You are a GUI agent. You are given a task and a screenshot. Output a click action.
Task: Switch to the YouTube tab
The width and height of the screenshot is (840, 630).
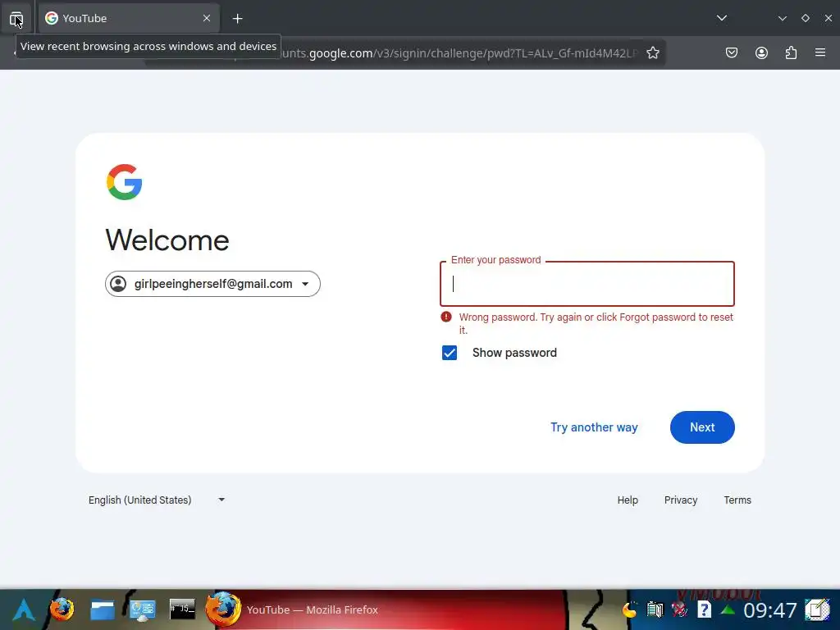point(129,18)
